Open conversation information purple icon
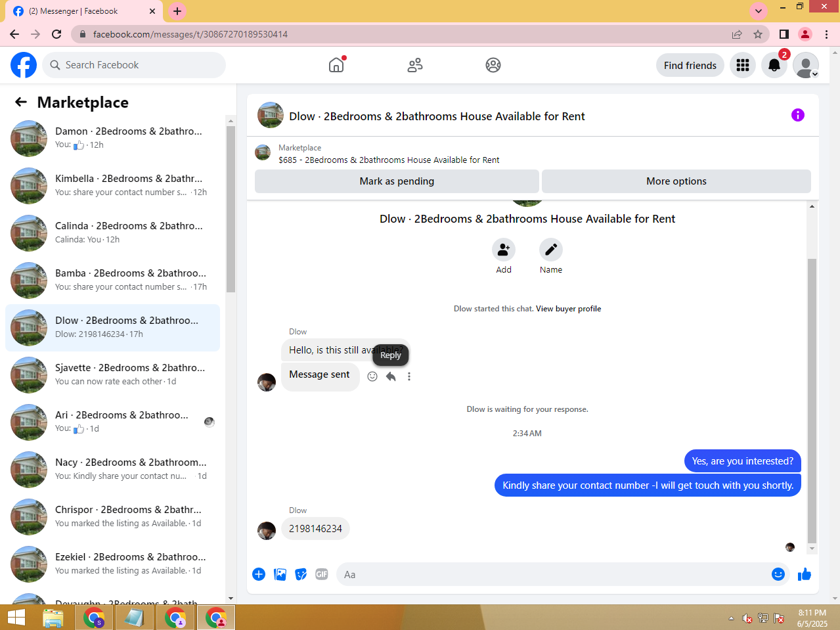 coord(798,115)
